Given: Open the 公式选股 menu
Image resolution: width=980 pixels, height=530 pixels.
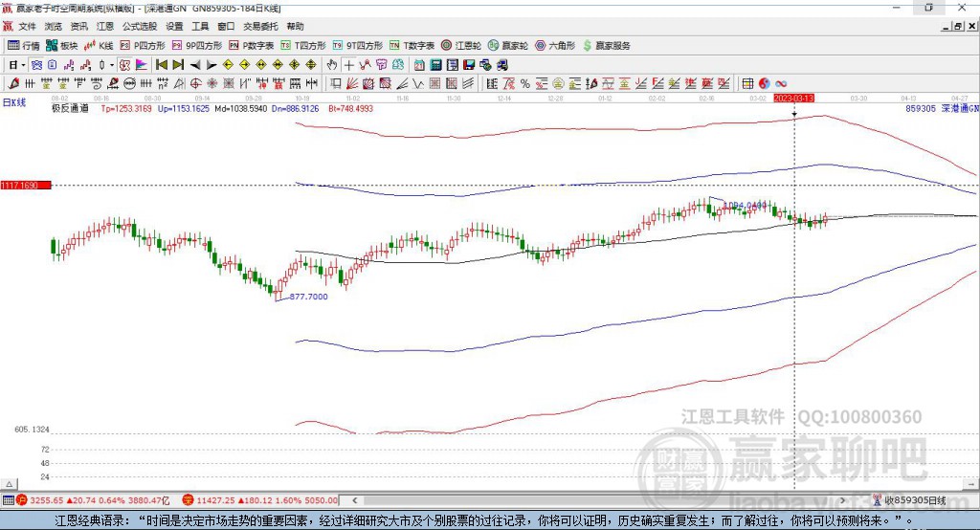Looking at the screenshot, I should click(140, 26).
